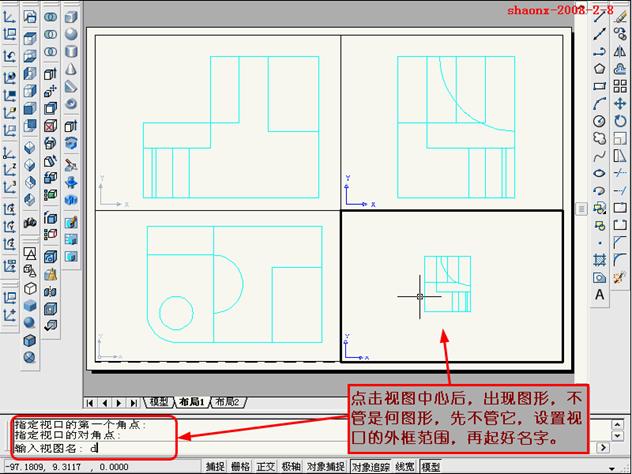Toggle 捕捉 snap mode in status bar
Screen dimensions: 632x474
(x=215, y=466)
